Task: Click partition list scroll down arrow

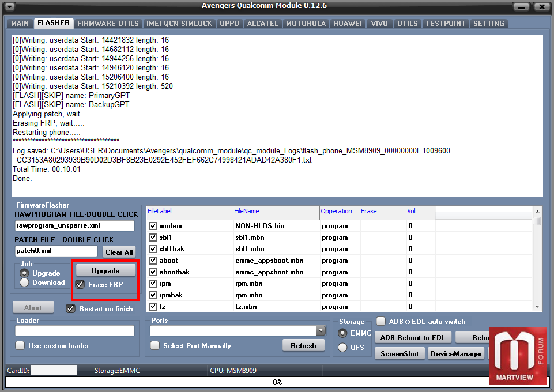Action: point(537,307)
